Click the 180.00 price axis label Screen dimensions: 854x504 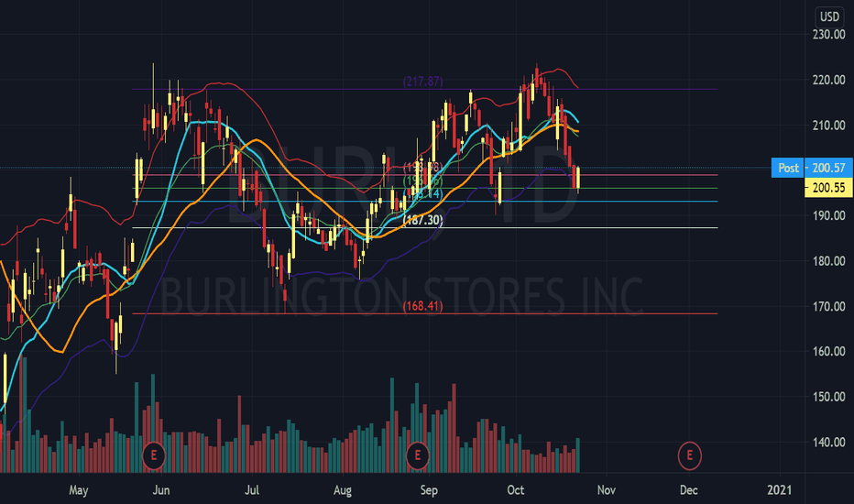click(x=828, y=261)
